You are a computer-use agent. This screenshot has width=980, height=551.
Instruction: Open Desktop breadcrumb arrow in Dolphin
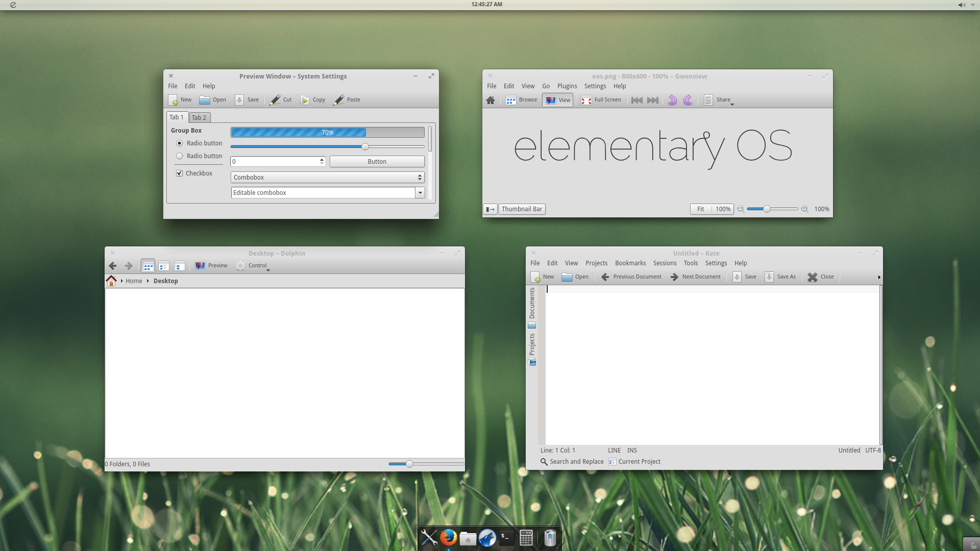tap(148, 281)
